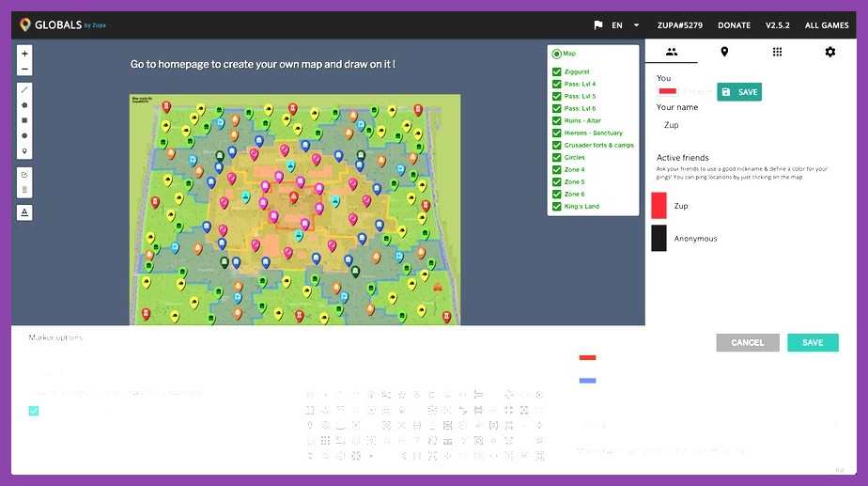Open the DONATE link
This screenshot has width=868, height=486.
734,25
